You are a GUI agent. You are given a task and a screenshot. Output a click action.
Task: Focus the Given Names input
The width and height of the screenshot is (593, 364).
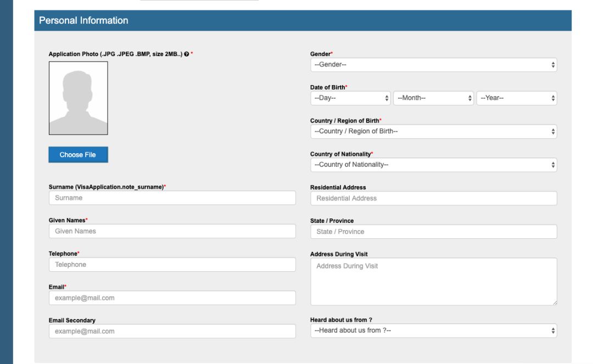coord(172,231)
